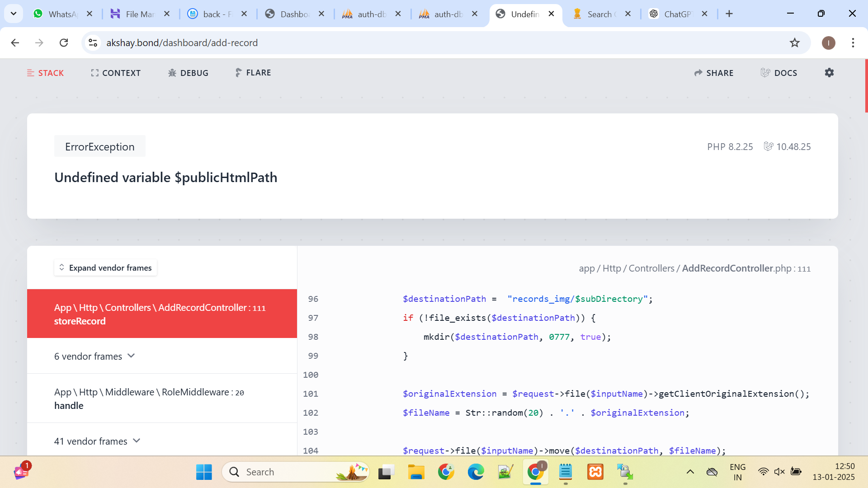The image size is (868, 488).
Task: Expand the 41 vendor frames group
Action: [98, 441]
